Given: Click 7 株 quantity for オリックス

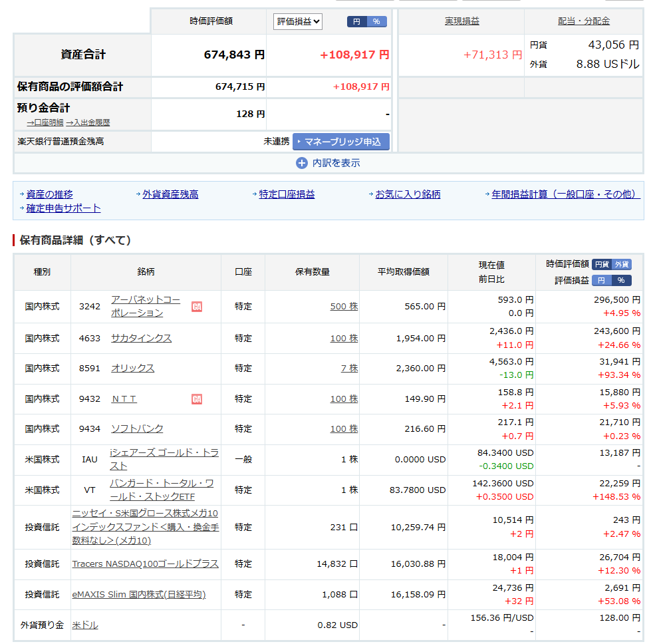Looking at the screenshot, I should click(x=349, y=368).
